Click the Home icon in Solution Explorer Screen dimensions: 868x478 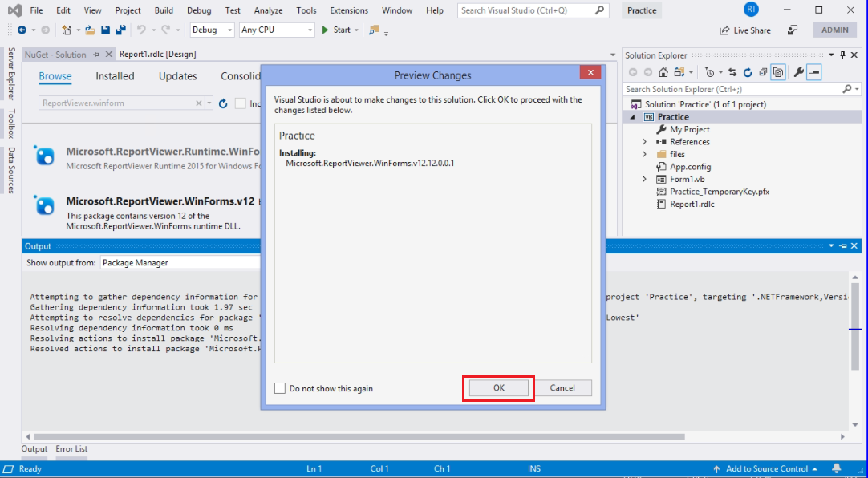[x=663, y=72]
